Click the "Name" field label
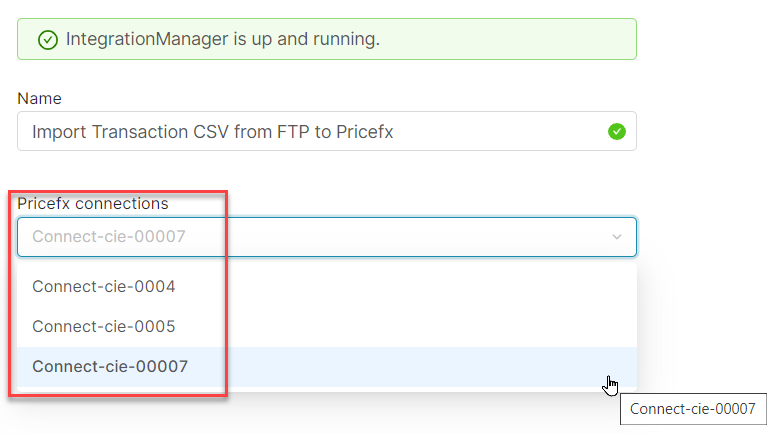776x435 pixels. click(x=39, y=98)
